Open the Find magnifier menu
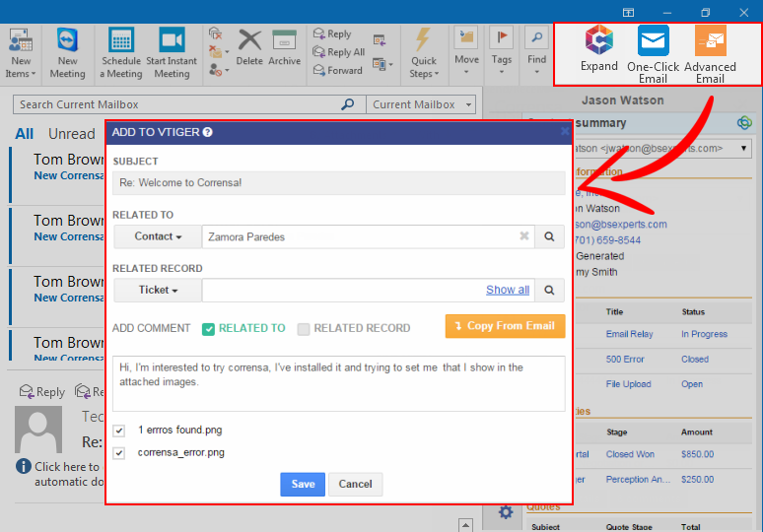The image size is (763, 532). [x=536, y=51]
